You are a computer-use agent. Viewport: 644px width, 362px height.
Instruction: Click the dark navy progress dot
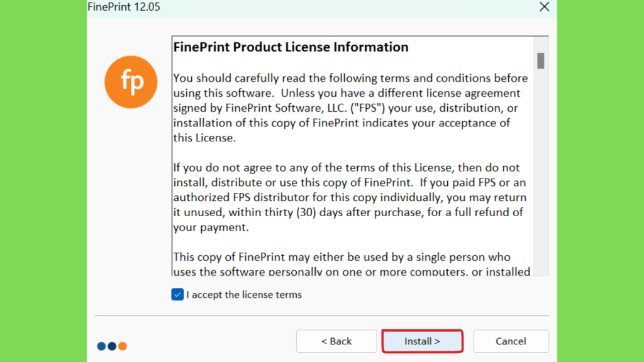[x=112, y=346]
